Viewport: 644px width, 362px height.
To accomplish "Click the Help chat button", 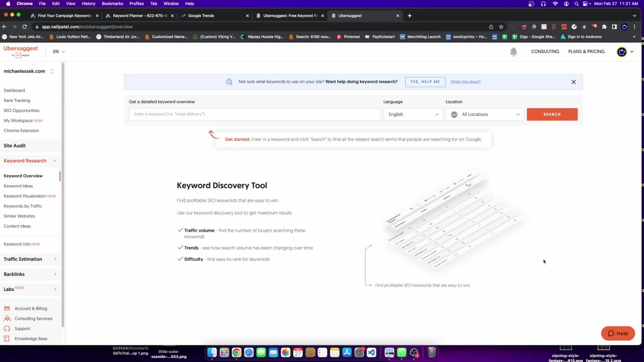I will pyautogui.click(x=618, y=333).
